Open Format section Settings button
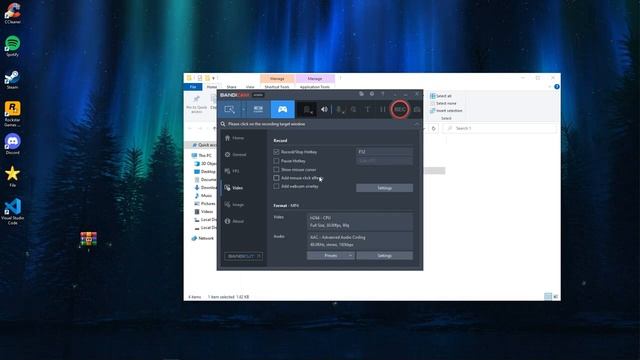Viewport: 640px width, 360px height. (384, 256)
